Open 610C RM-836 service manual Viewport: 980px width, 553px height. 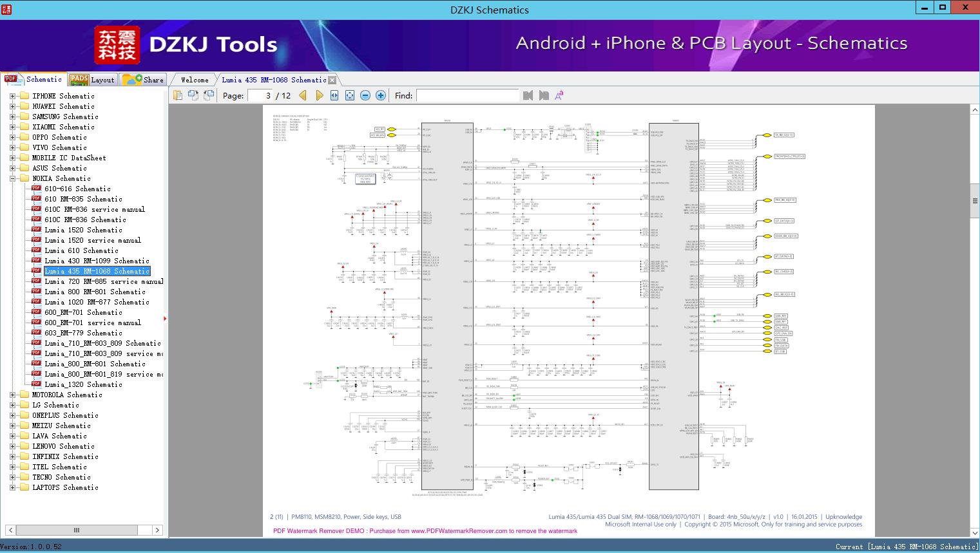[x=95, y=209]
